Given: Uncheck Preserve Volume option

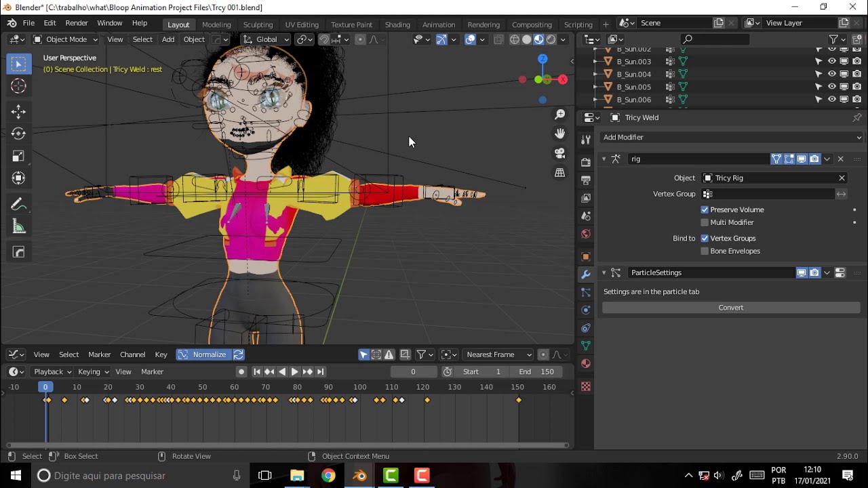Looking at the screenshot, I should tap(705, 210).
